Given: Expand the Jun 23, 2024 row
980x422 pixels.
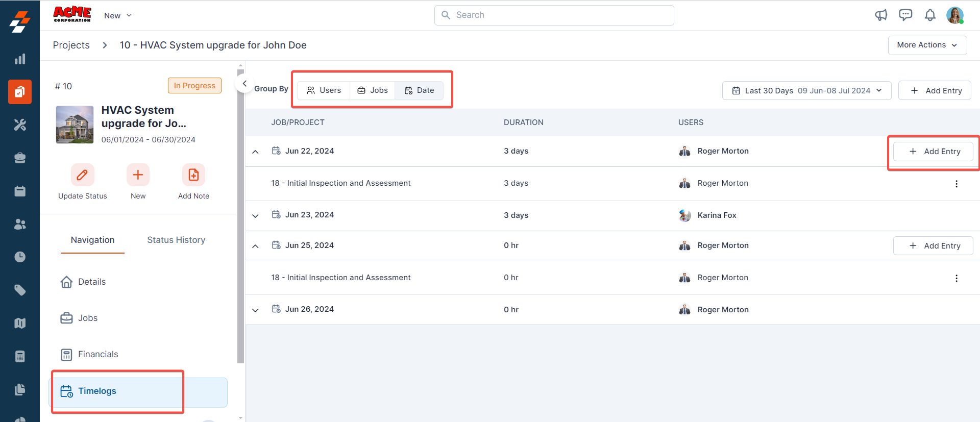Looking at the screenshot, I should tap(256, 215).
